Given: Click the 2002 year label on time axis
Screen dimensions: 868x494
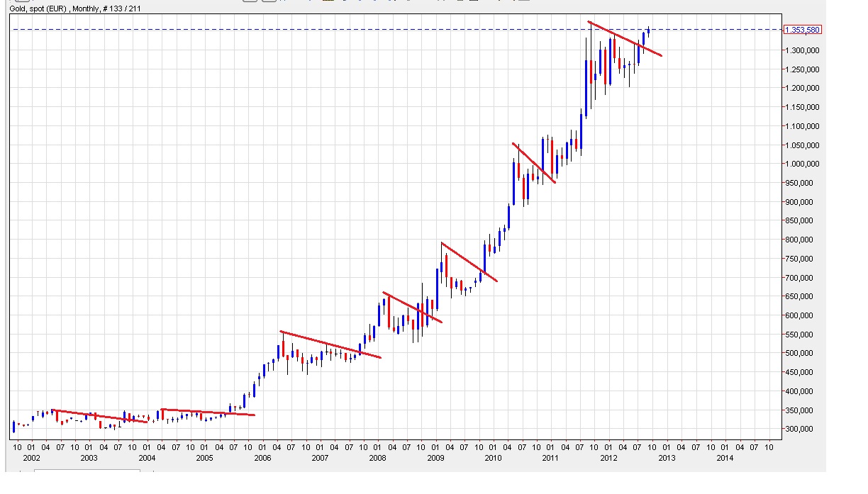Looking at the screenshot, I should pos(30,458).
